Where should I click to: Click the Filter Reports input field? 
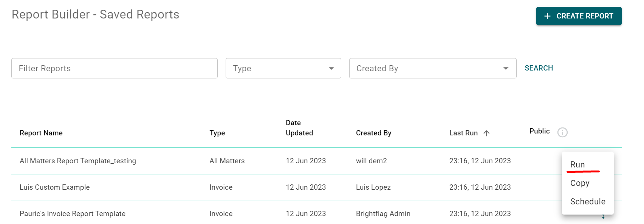tap(115, 68)
